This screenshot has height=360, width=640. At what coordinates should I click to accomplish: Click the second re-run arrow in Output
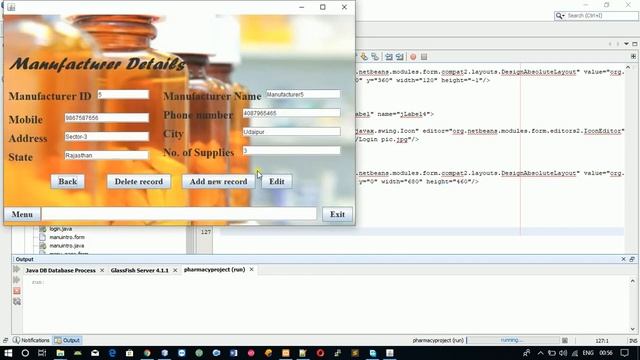coord(17,280)
